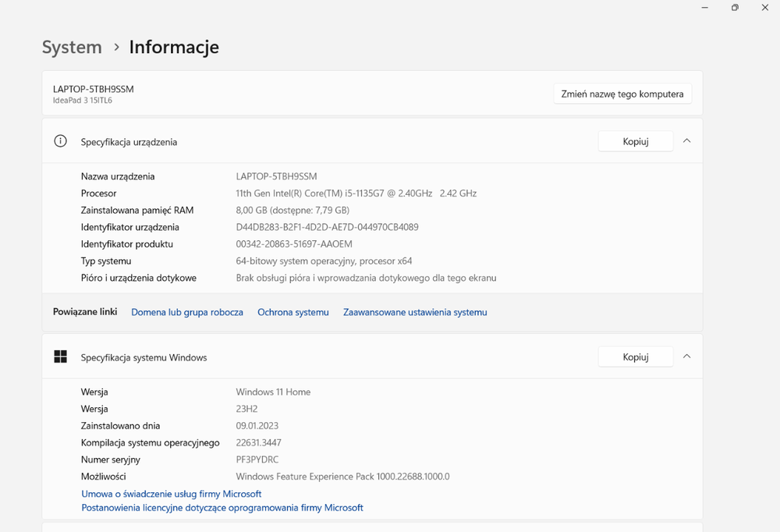Click the RAM value 8,00 GB
The width and height of the screenshot is (780, 532).
(292, 210)
